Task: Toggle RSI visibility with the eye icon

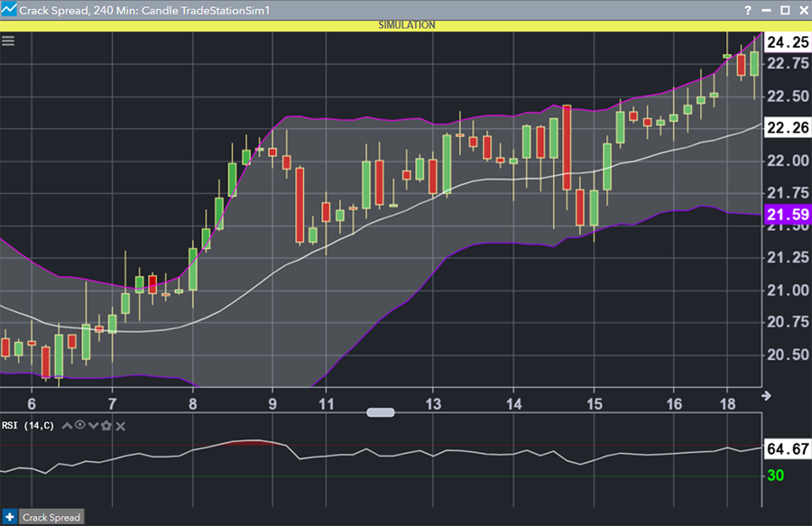Action: pyautogui.click(x=79, y=426)
